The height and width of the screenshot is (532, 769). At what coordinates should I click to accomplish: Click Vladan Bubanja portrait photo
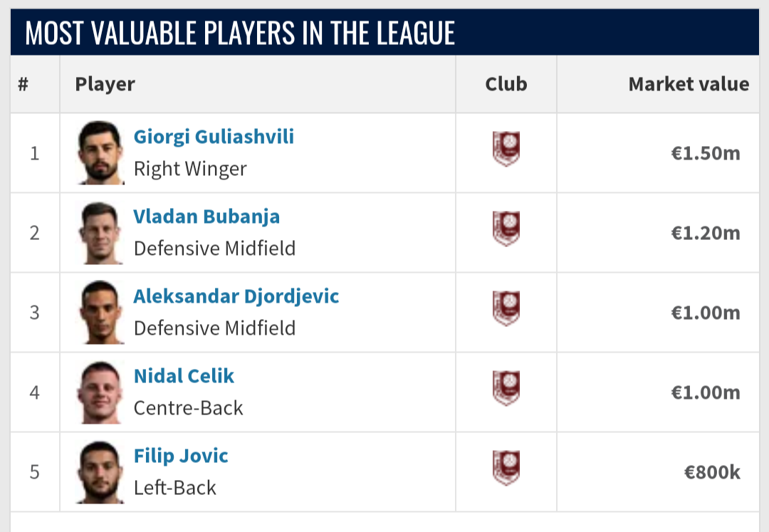100,232
